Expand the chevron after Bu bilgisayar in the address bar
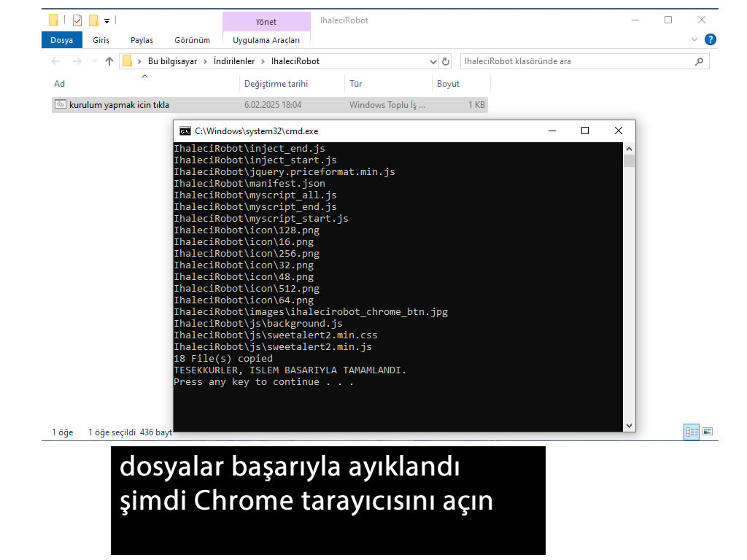The height and width of the screenshot is (560, 747). click(205, 61)
